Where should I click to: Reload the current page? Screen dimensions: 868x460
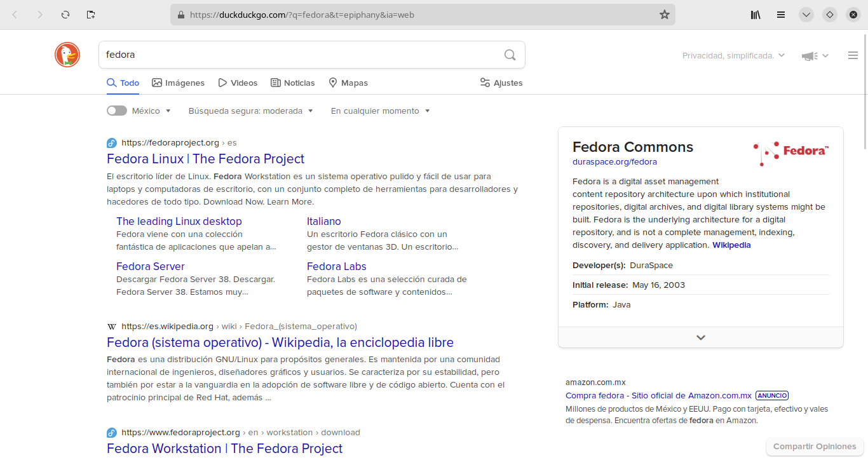(65, 15)
